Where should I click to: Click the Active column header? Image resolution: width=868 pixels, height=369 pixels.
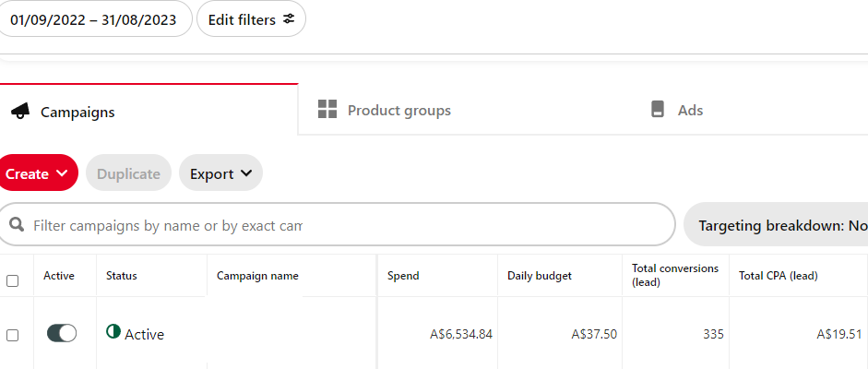[x=59, y=276]
